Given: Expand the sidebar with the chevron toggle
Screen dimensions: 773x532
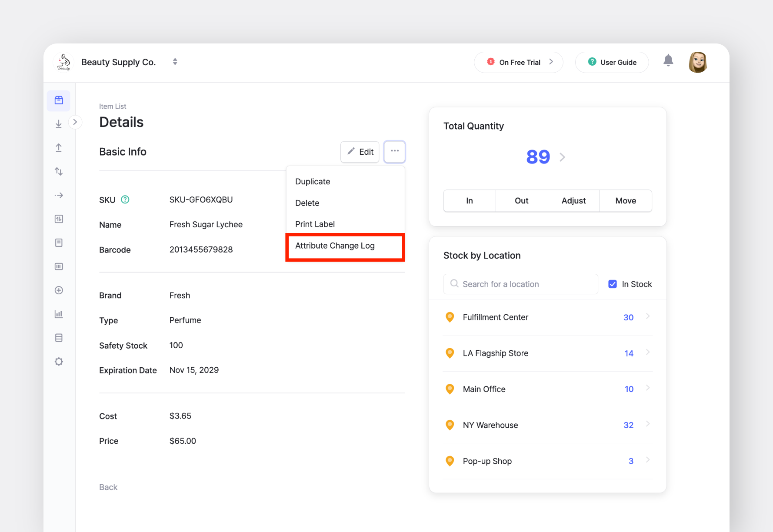Looking at the screenshot, I should [x=75, y=122].
